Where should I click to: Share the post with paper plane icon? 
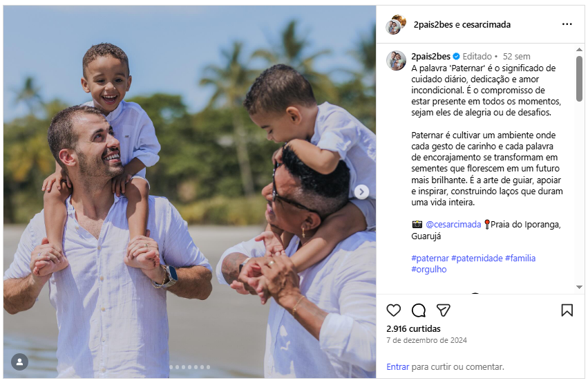coord(444,310)
